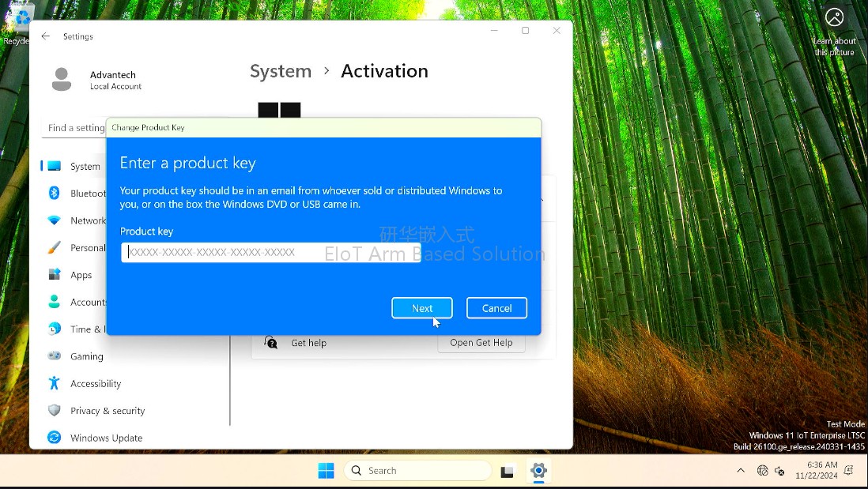Cancel the Change Product Key dialog
This screenshot has height=489, width=868.
tap(496, 308)
